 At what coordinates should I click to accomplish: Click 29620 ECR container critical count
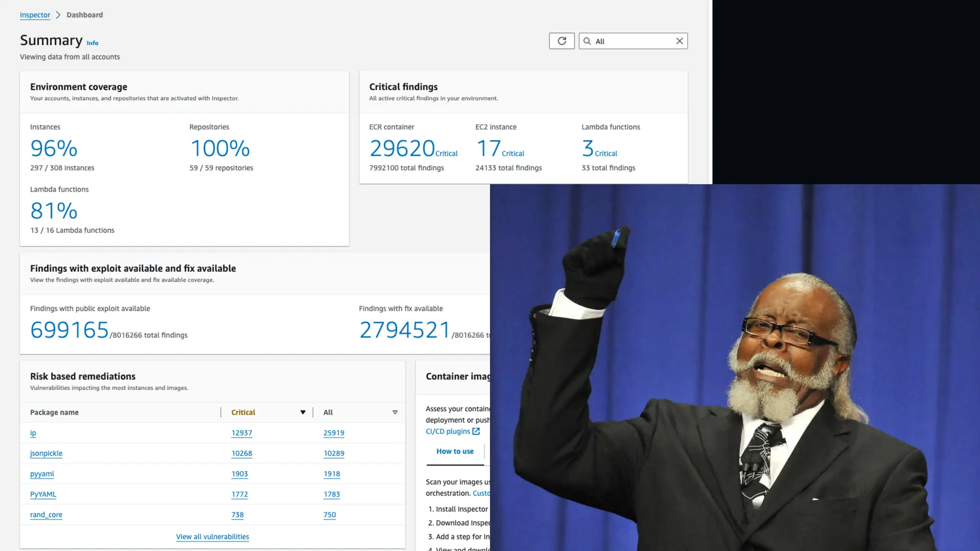[x=402, y=149]
